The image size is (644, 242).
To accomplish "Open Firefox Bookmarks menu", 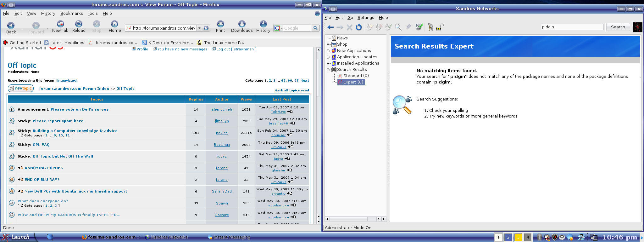I will click(x=71, y=13).
